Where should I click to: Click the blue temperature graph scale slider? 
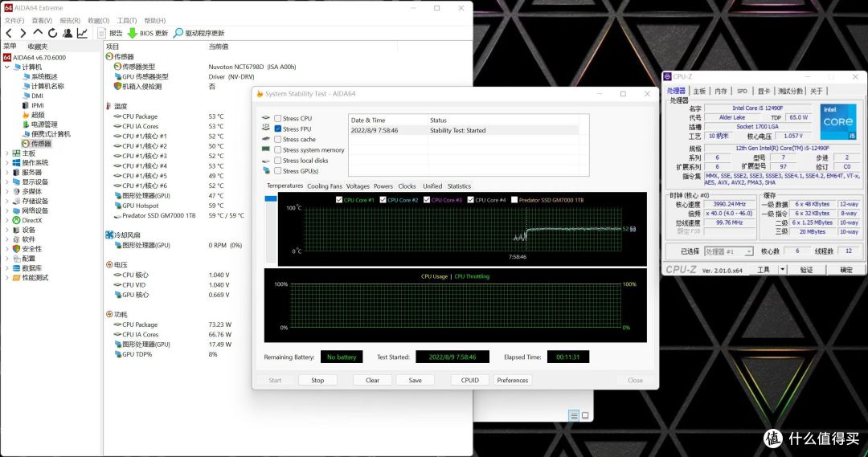[x=271, y=198]
